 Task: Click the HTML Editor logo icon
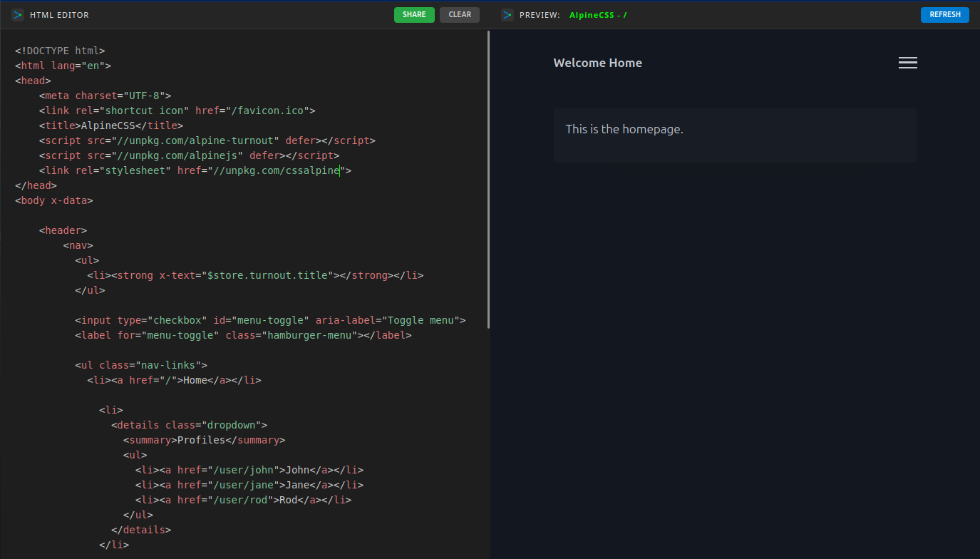pos(18,15)
